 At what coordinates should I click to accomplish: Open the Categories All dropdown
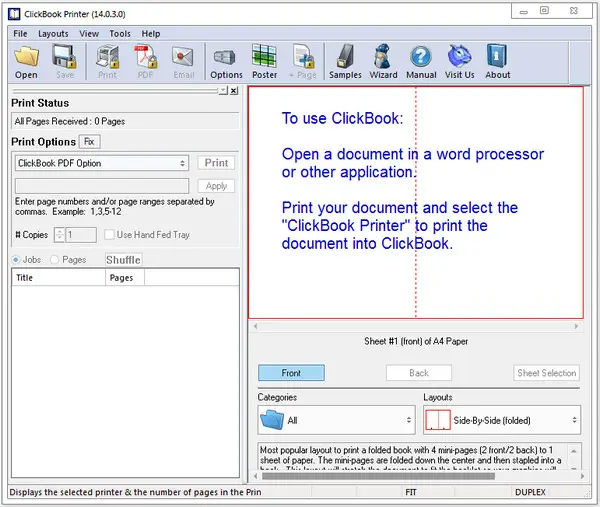(x=336, y=420)
